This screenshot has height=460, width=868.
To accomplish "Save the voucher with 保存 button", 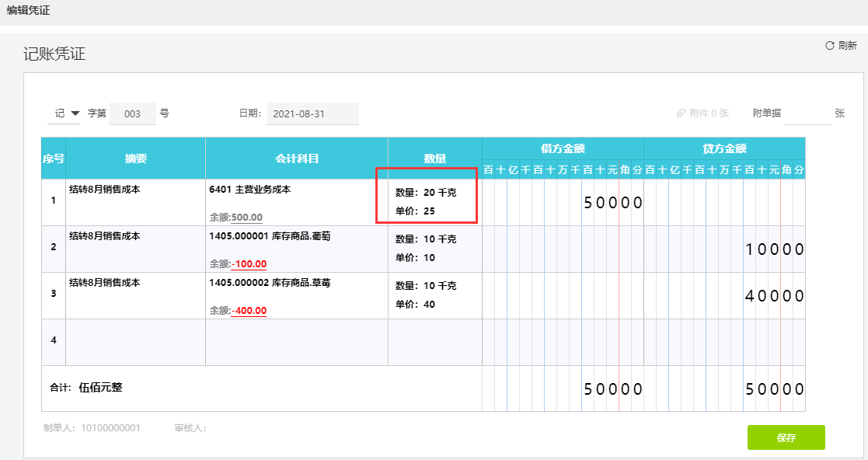I will [786, 437].
